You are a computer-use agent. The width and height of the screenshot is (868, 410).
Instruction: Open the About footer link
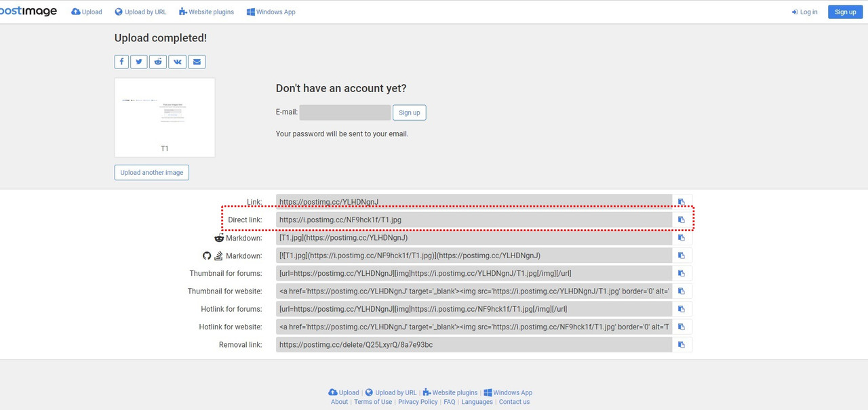pyautogui.click(x=339, y=402)
